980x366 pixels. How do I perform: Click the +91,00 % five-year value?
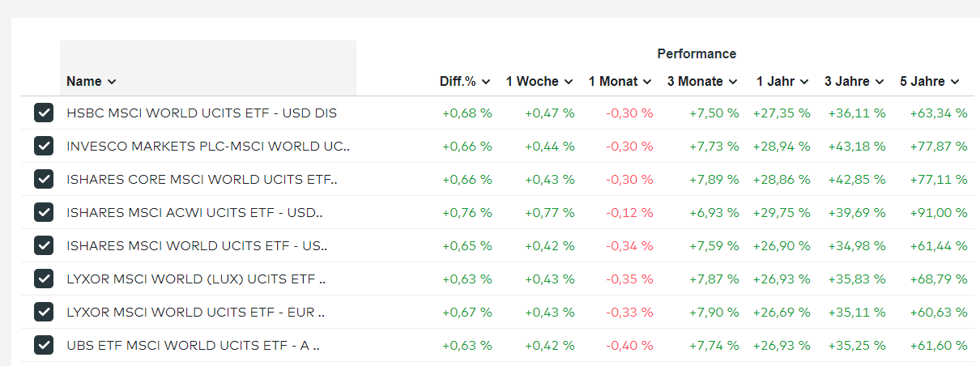coord(938,213)
